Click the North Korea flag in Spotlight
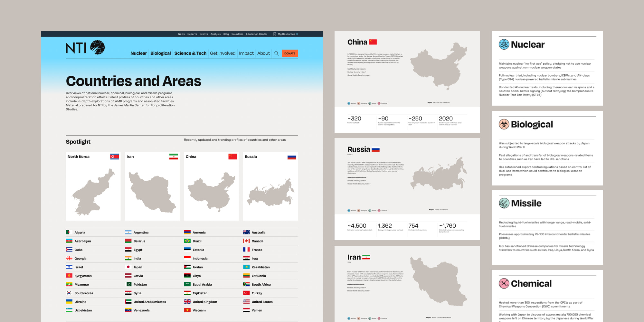This screenshot has height=322, width=644. point(115,157)
